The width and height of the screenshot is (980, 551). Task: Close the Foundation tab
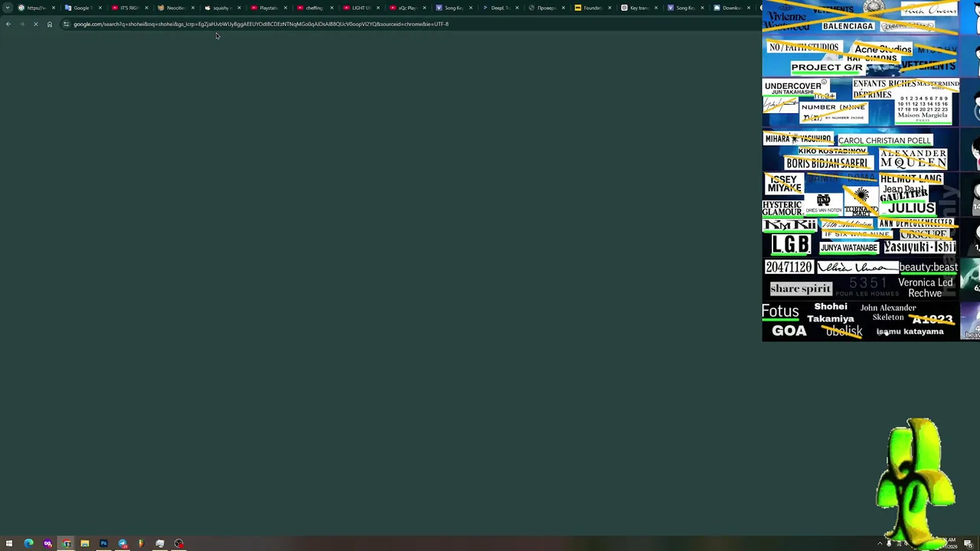tap(609, 8)
